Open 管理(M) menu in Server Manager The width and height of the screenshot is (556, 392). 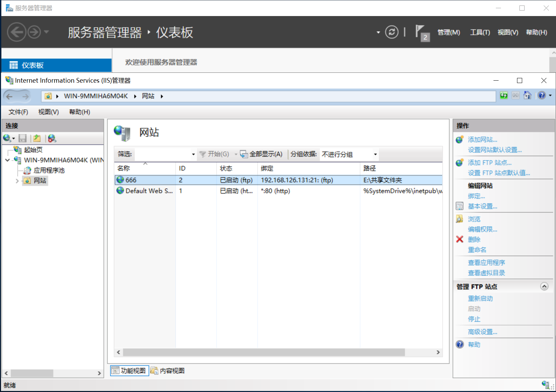point(449,32)
